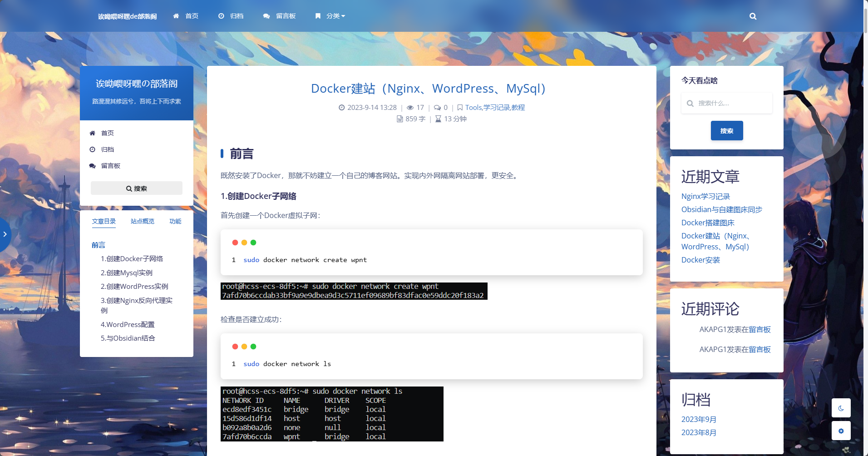Click the left sidebar 搜索 button
Image resolution: width=868 pixels, height=456 pixels.
137,188
